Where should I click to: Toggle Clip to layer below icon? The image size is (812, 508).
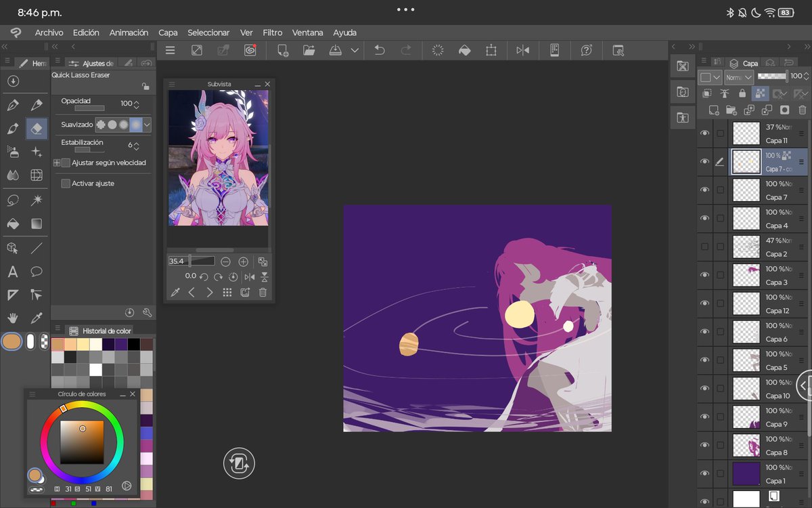[707, 93]
